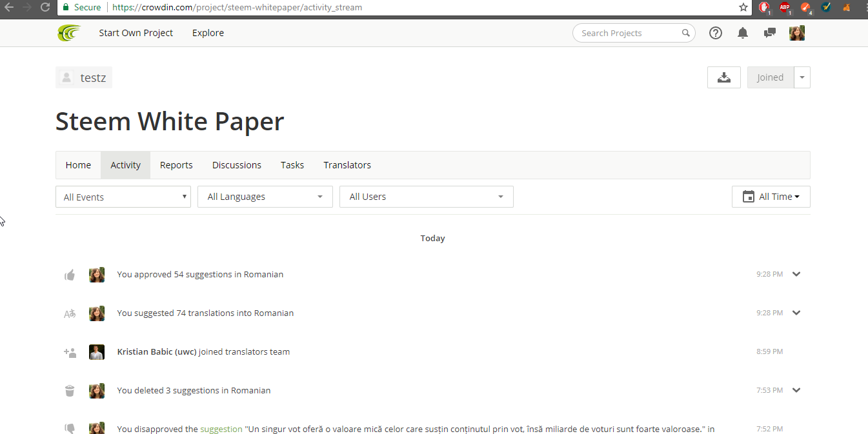
Task: Open the user profile avatar in header
Action: point(797,33)
